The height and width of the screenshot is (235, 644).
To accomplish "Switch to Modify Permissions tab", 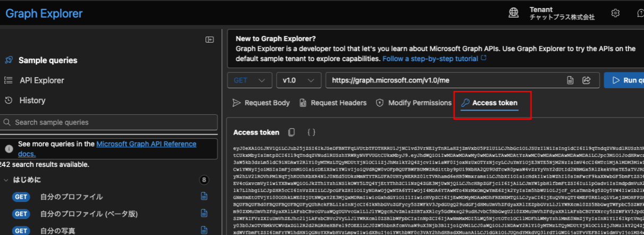I will point(414,103).
